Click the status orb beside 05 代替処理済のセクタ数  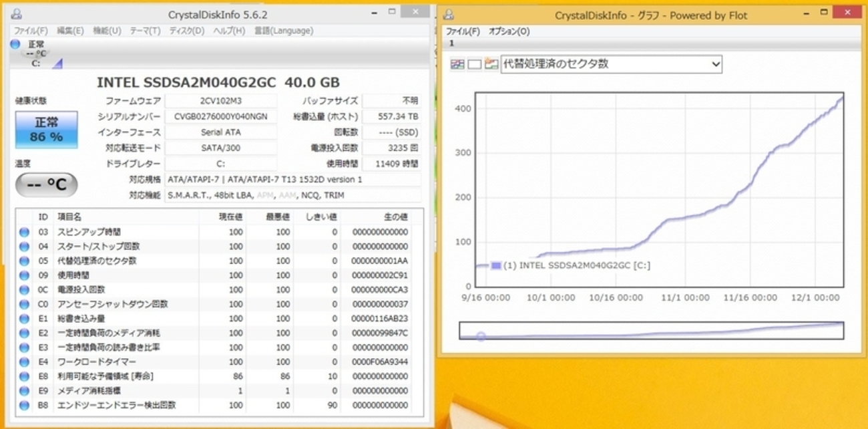tap(25, 261)
